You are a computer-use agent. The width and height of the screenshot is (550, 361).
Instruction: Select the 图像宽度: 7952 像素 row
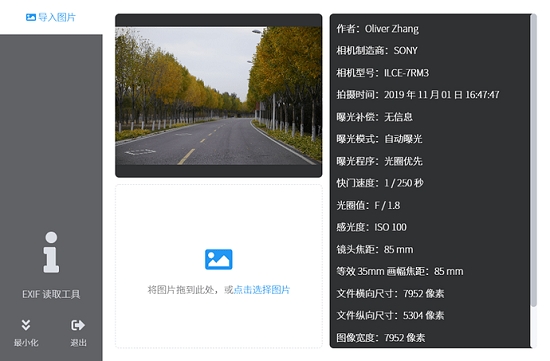click(x=381, y=338)
